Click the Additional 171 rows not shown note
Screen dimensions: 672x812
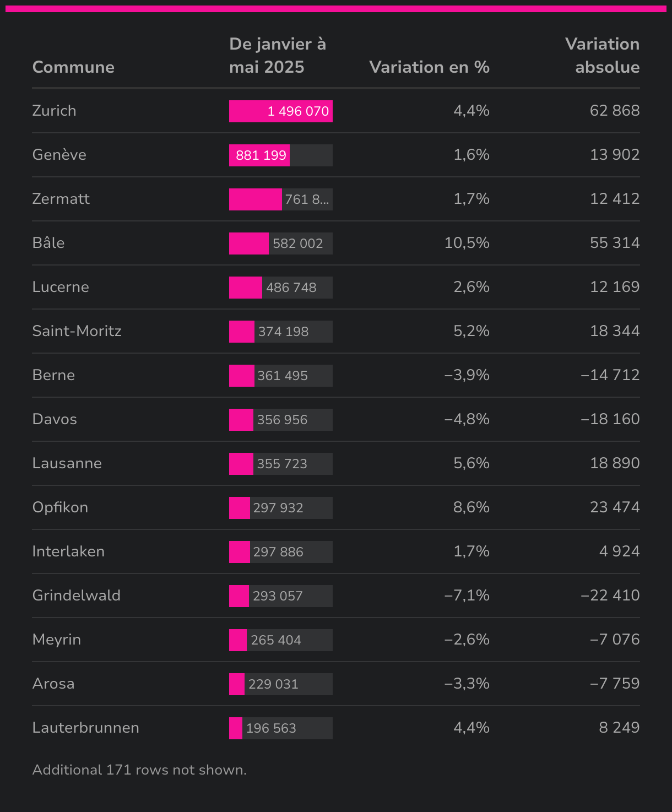139,770
